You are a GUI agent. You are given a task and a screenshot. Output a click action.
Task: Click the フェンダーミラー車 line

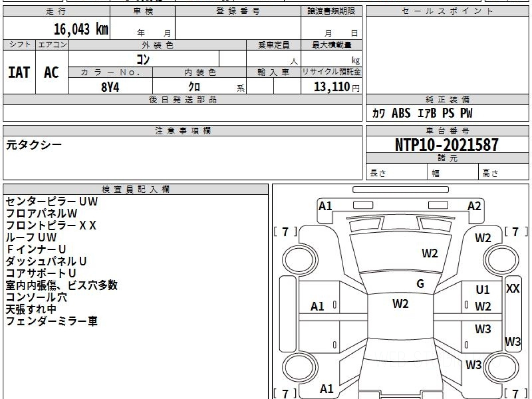click(x=51, y=321)
